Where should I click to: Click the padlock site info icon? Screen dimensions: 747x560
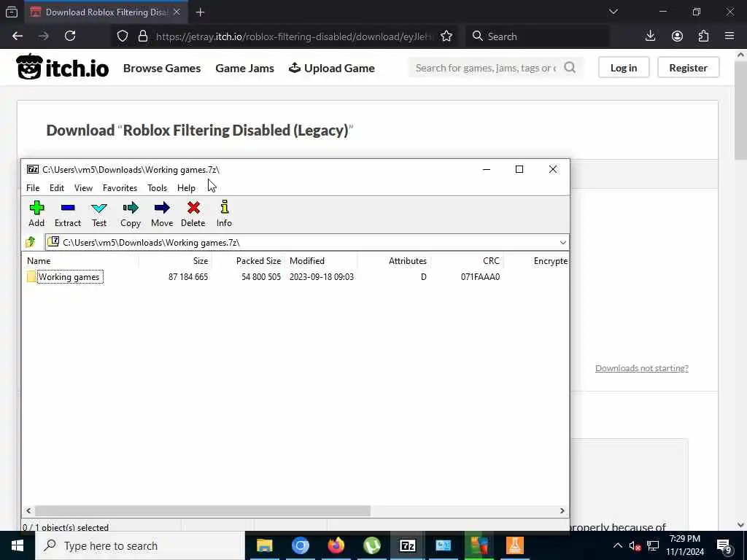143,36
